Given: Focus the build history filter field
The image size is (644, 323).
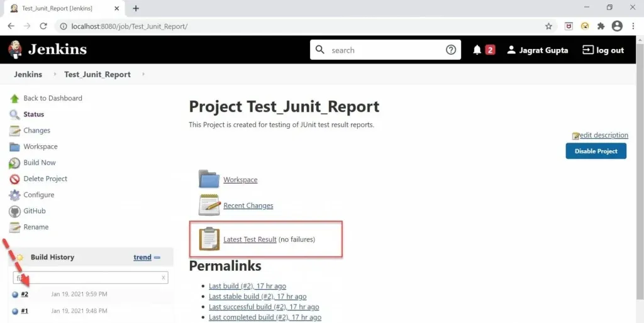Looking at the screenshot, I should click(x=91, y=278).
